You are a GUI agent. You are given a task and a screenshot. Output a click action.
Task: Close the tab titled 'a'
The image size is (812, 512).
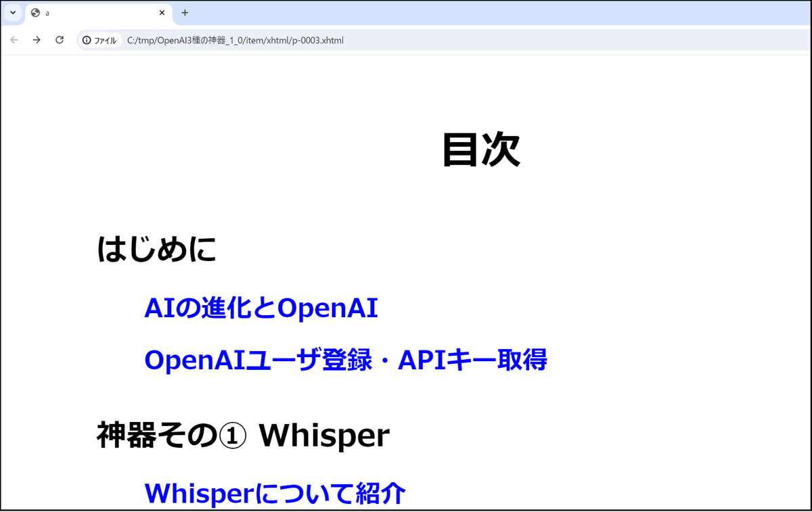(162, 13)
